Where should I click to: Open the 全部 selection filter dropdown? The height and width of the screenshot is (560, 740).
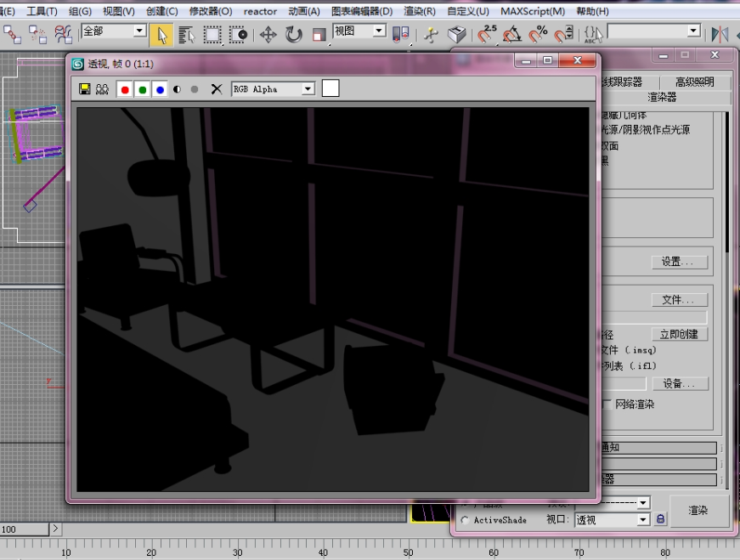coord(139,31)
